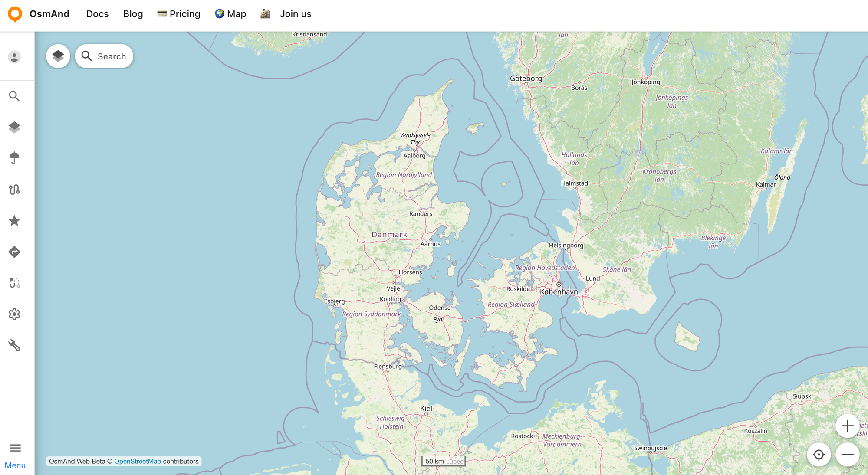Open the Docs menu item

(97, 14)
